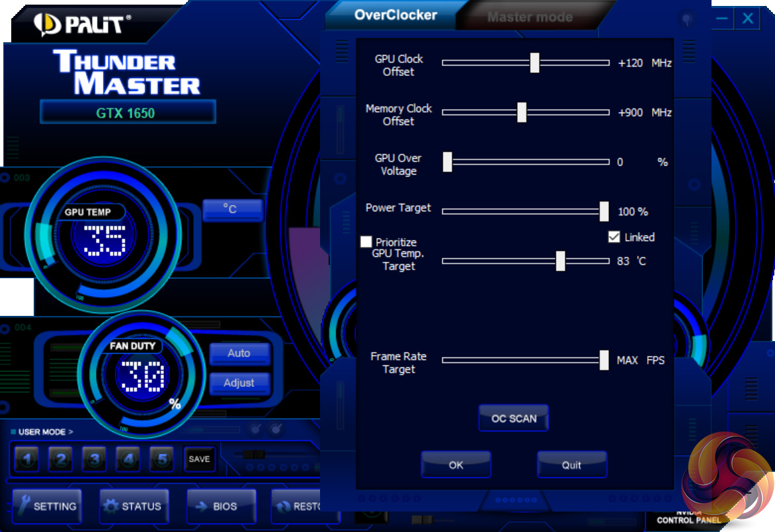775x532 pixels.
Task: Save the current user mode profile
Action: point(199,459)
